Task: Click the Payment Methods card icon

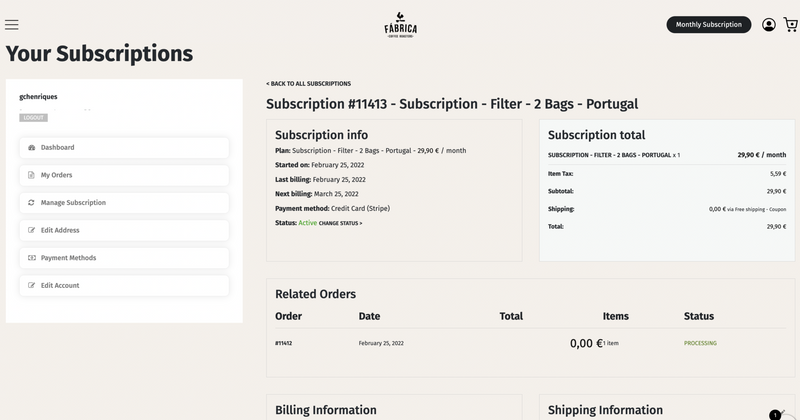Action: [x=32, y=258]
